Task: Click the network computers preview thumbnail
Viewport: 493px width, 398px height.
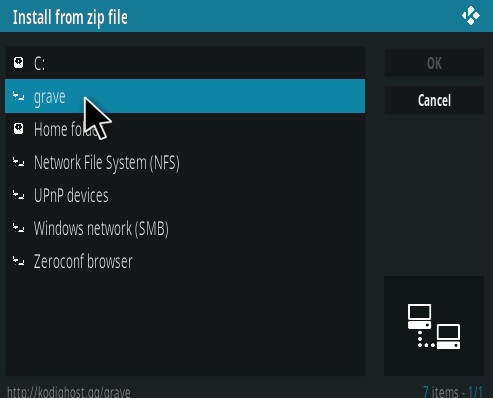Action: coord(434,326)
